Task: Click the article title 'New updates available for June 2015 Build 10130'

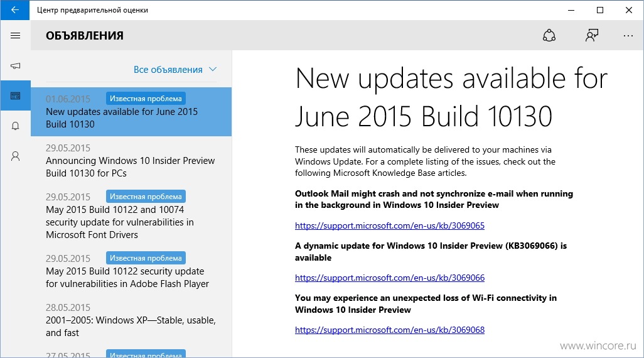Action: 451,97
